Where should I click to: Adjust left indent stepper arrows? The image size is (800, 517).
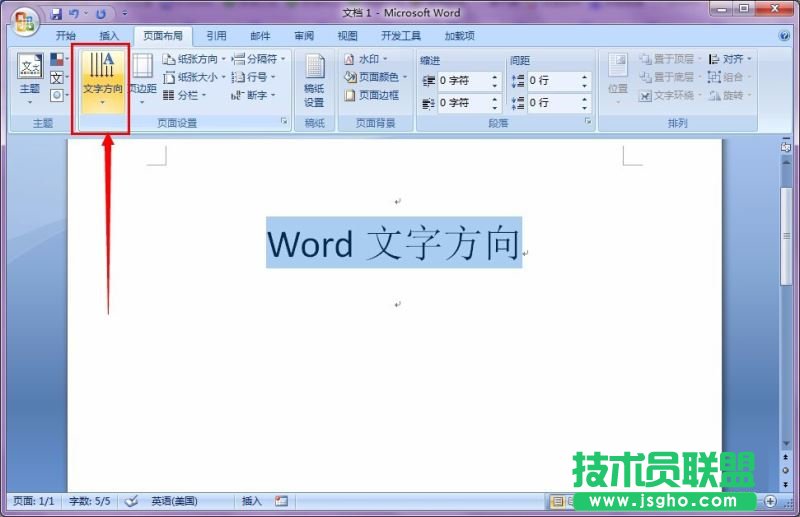(x=495, y=81)
